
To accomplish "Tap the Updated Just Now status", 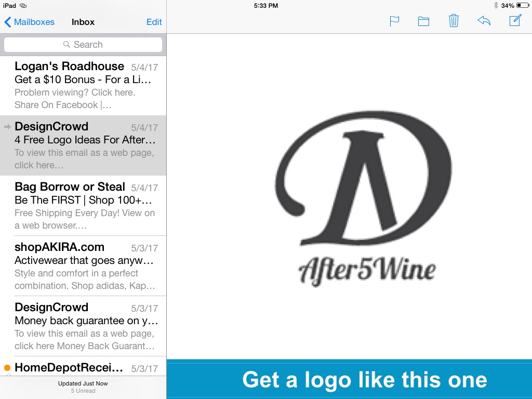I will 83,383.
